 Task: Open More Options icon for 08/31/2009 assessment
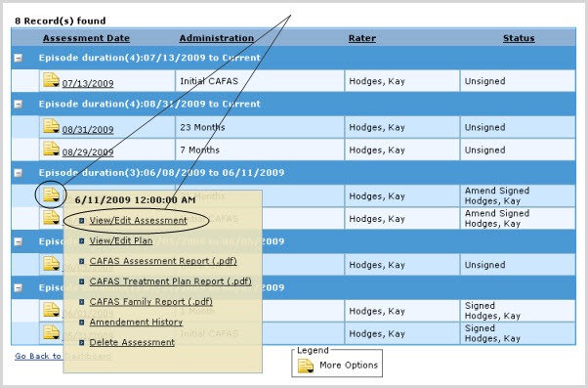[x=51, y=126]
